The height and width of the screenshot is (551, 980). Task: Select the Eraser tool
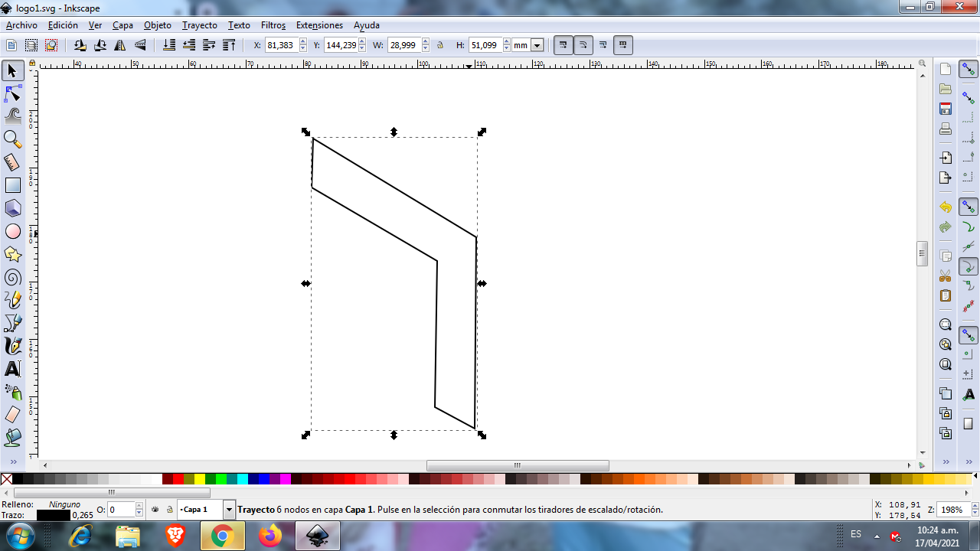(12, 415)
